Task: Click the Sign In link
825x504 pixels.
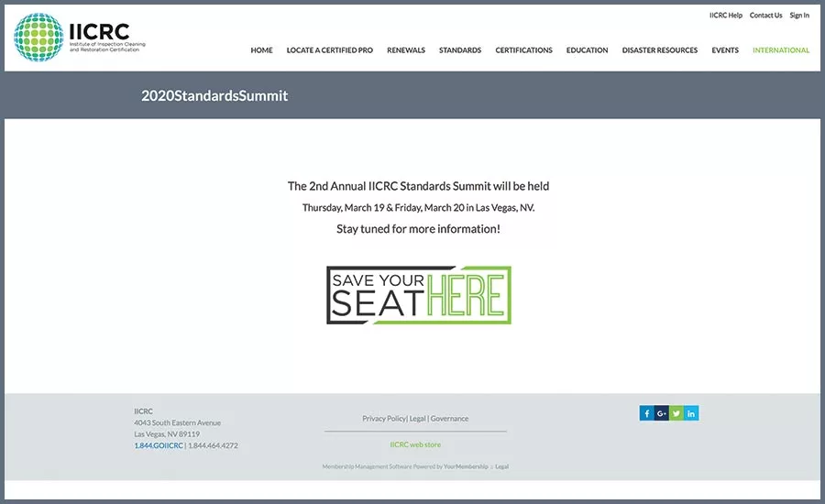Action: click(x=799, y=16)
